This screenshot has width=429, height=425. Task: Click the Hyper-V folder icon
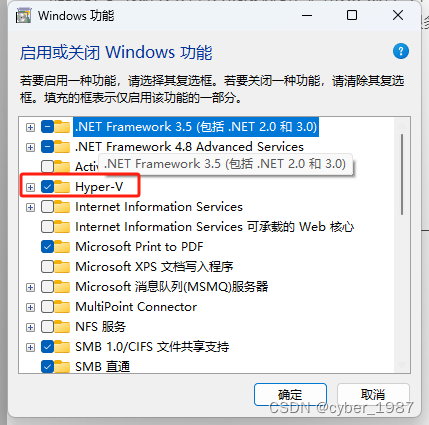62,187
